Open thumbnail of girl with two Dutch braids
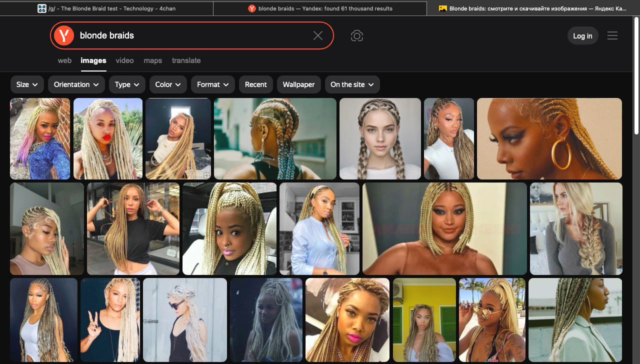The width and height of the screenshot is (640, 364). (x=380, y=138)
